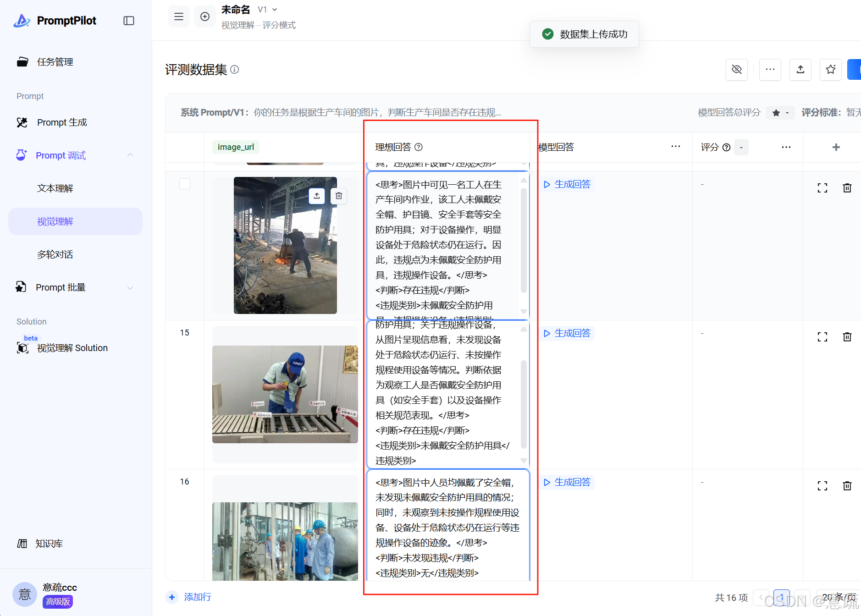The height and width of the screenshot is (616, 861).
Task: Click the dataset upload icon button
Action: [x=800, y=69]
